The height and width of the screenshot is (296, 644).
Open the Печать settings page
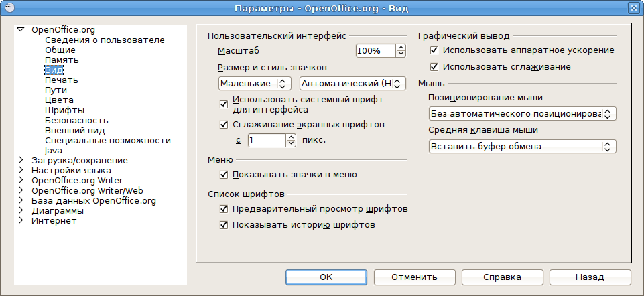61,80
